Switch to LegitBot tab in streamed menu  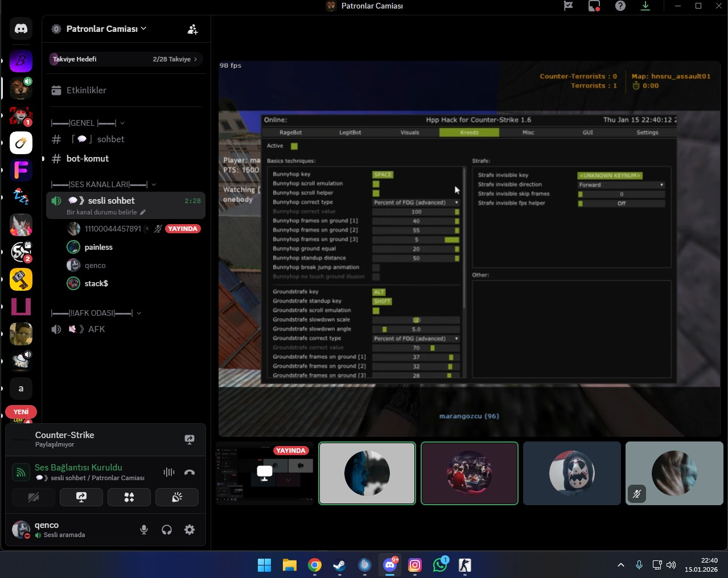[x=350, y=133]
